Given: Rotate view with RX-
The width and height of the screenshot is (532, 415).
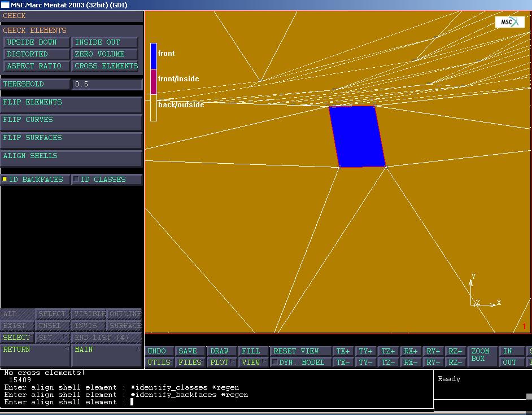Looking at the screenshot, I should [411, 362].
